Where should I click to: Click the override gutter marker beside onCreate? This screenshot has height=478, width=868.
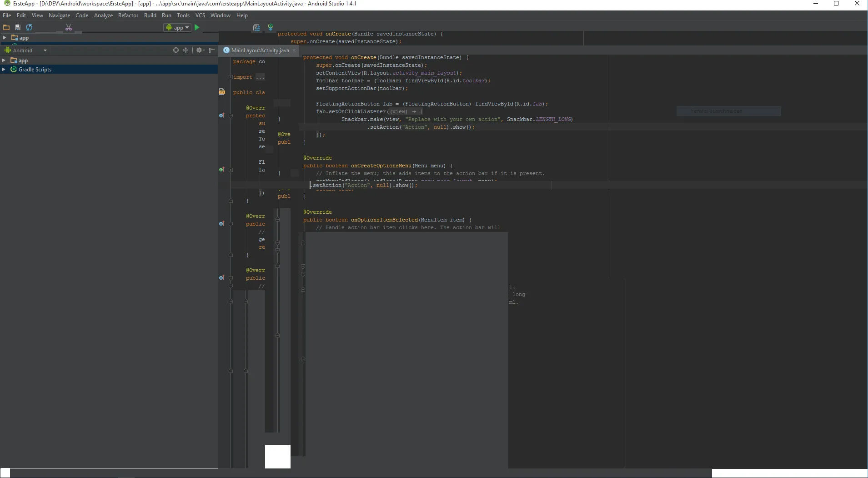221,116
